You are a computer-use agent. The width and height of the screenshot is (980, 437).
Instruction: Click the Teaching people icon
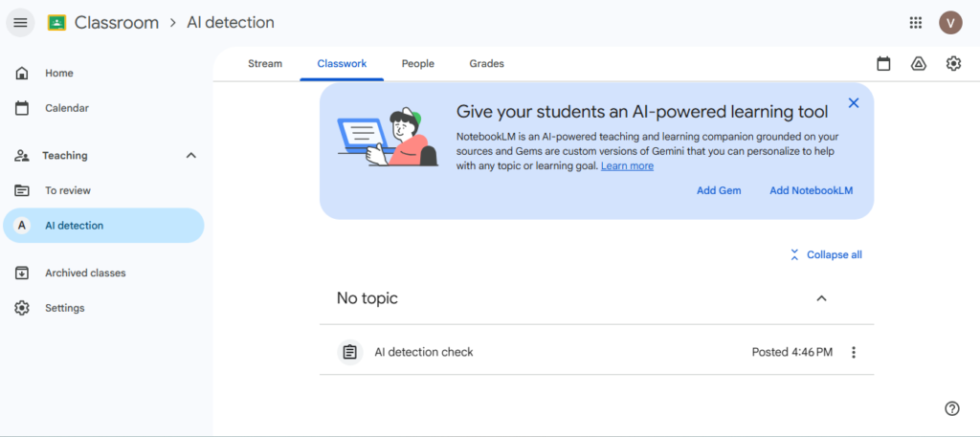tap(22, 156)
